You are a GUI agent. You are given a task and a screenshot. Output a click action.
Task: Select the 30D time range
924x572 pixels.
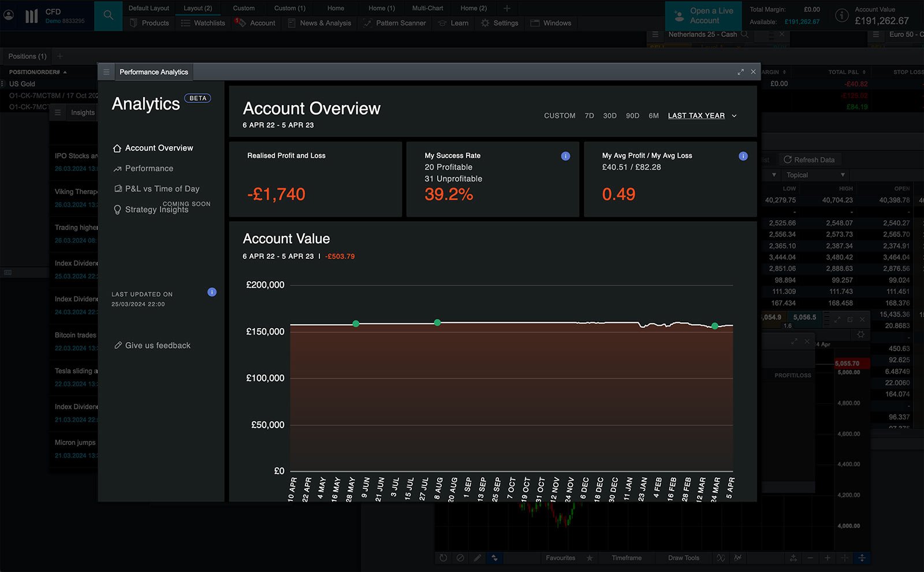pyautogui.click(x=609, y=116)
